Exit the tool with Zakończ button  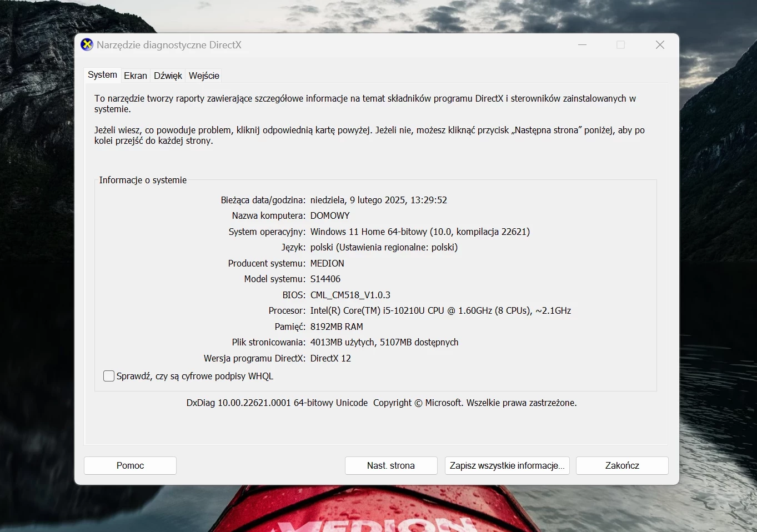click(x=622, y=465)
